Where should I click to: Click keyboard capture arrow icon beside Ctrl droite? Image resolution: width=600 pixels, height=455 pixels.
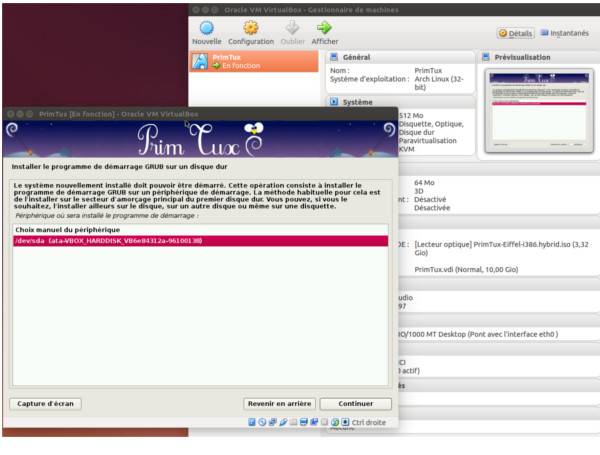(345, 422)
